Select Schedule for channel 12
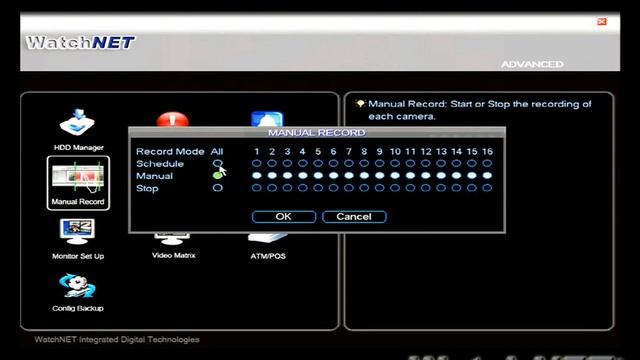Image resolution: width=640 pixels, height=360 pixels. click(x=426, y=163)
